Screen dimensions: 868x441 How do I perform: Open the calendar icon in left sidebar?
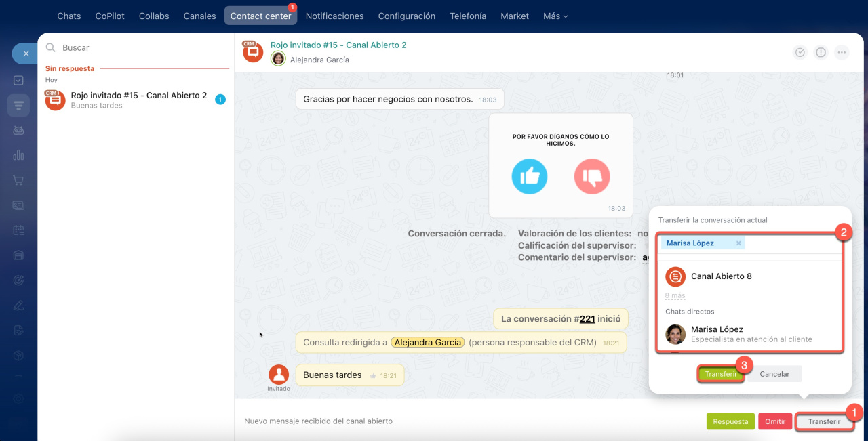click(x=18, y=230)
